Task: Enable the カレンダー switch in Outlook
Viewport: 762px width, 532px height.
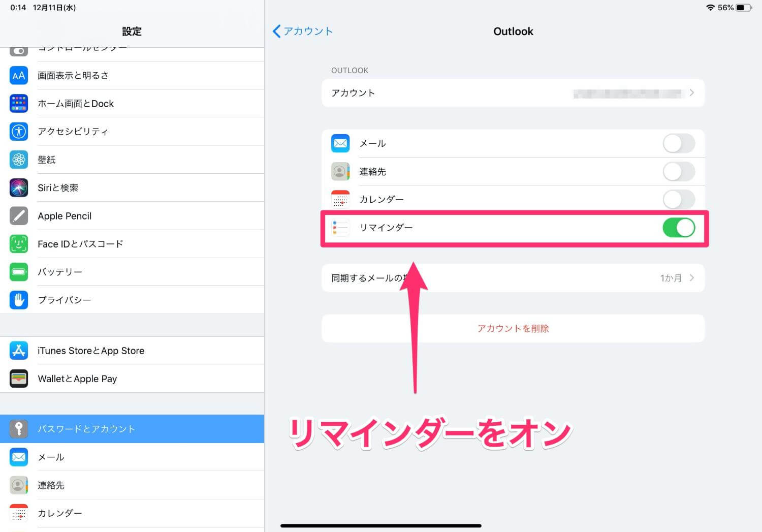Action: (679, 200)
